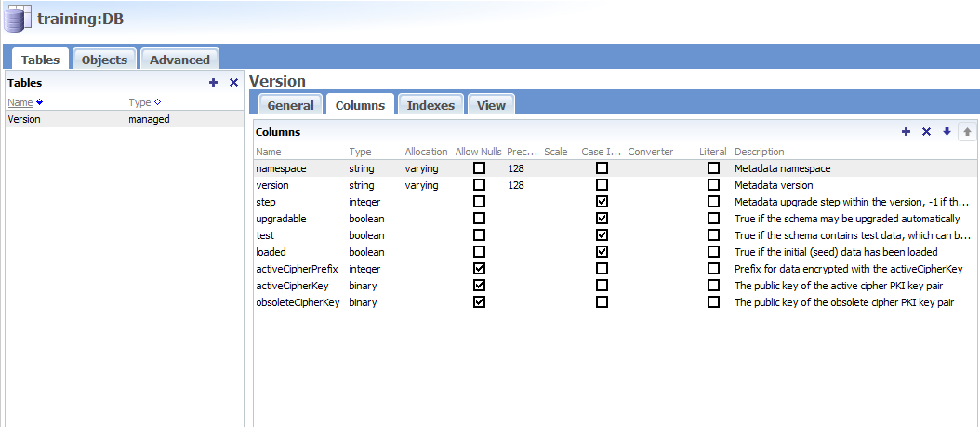980x427 pixels.
Task: Open Allocation value varying for version
Action: point(421,185)
